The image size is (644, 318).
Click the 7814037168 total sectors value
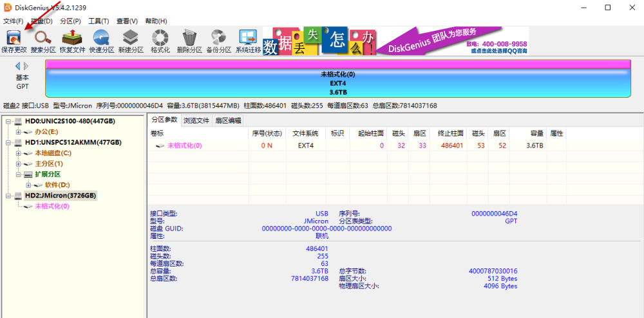coord(309,279)
